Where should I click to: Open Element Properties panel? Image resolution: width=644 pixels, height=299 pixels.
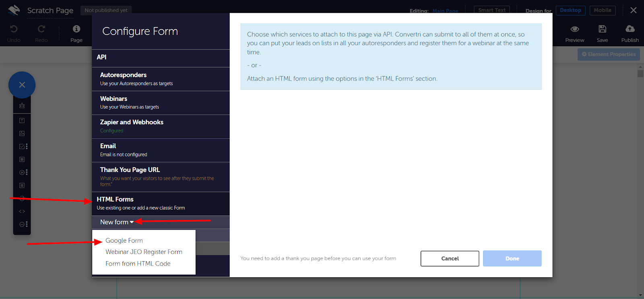click(x=609, y=54)
